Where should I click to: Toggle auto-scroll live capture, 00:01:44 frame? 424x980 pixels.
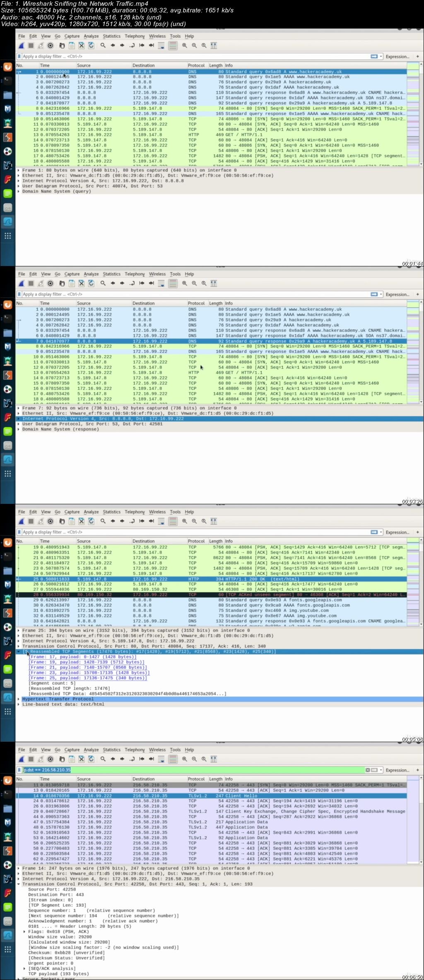click(161, 46)
